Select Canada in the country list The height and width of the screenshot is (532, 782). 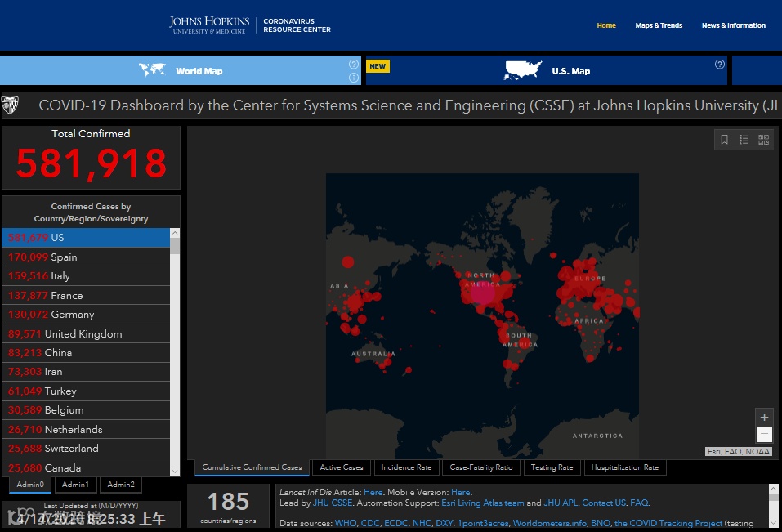86,467
